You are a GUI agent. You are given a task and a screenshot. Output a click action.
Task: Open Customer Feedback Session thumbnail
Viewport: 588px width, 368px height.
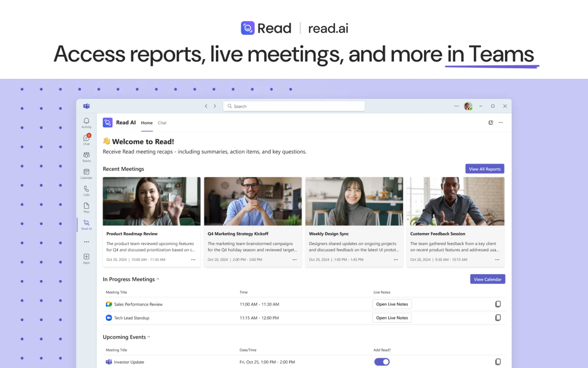[x=455, y=201]
